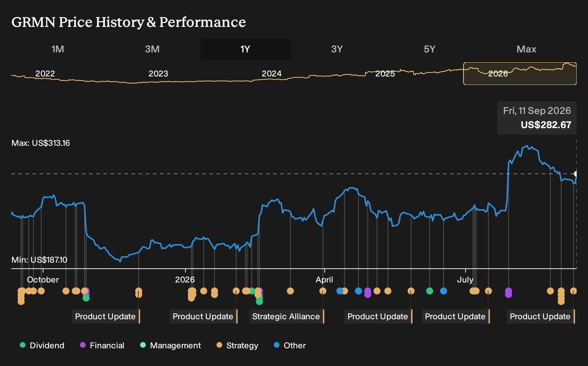Viewport: 588px width, 366px height.
Task: Toggle the Other legend filter
Action: pos(290,345)
